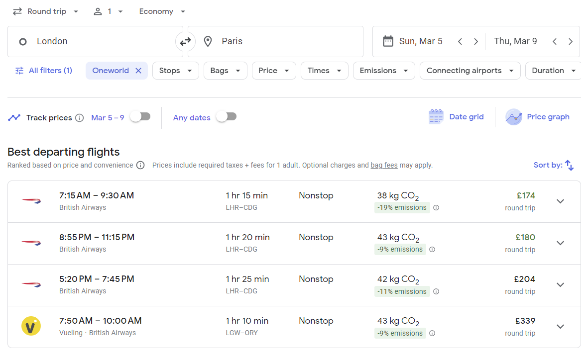This screenshot has height=364, width=588.
Task: Click Vueling airline logo
Action: (31, 326)
